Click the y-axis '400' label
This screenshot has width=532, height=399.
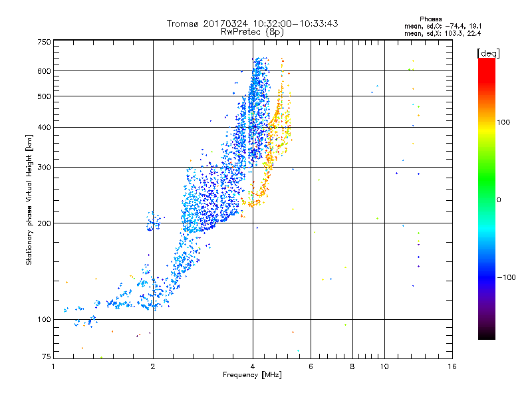[x=45, y=127]
